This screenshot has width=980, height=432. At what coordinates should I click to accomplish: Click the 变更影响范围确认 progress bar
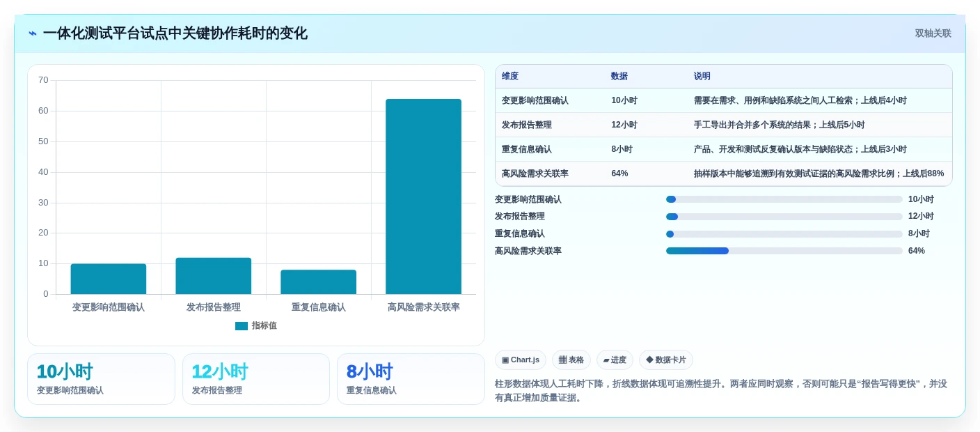pyautogui.click(x=784, y=199)
